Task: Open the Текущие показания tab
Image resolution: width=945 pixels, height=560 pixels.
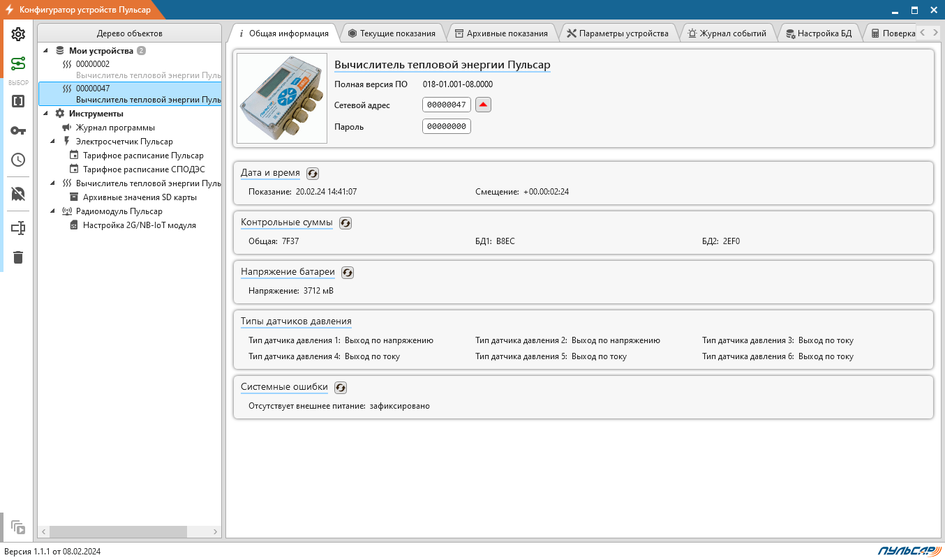Action: pos(392,33)
